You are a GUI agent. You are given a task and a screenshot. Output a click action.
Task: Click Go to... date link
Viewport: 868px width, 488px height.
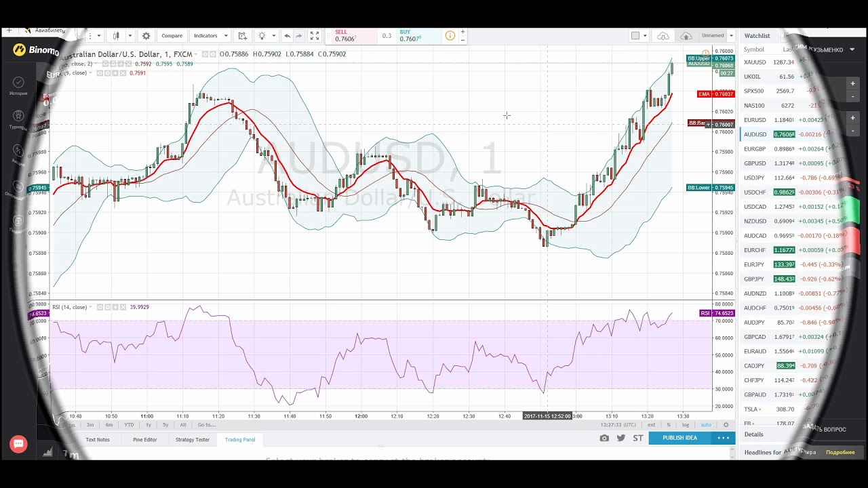(207, 425)
